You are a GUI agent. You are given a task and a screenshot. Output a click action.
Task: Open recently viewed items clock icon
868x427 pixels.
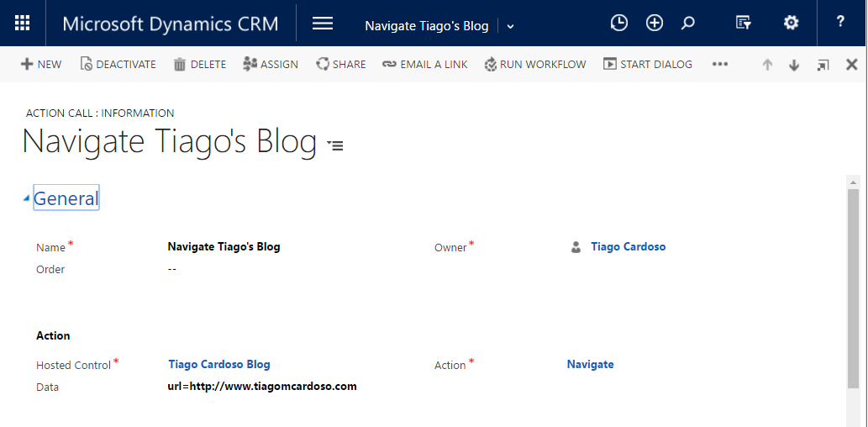point(618,24)
